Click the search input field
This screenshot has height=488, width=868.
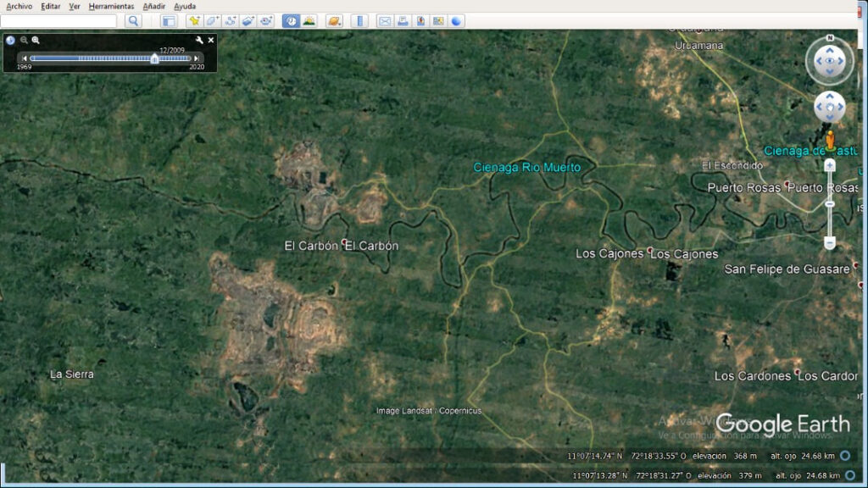[58, 21]
